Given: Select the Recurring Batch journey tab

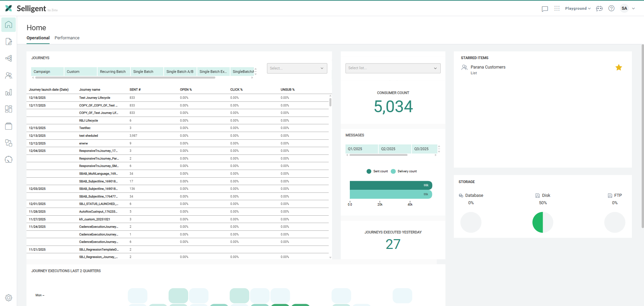Looking at the screenshot, I should pos(113,72).
